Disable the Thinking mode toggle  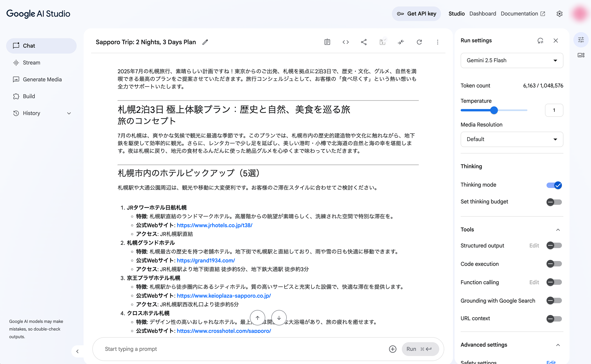(x=554, y=185)
